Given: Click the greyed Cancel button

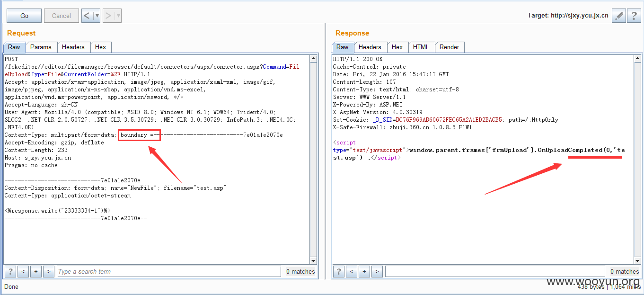Looking at the screenshot, I should (x=62, y=16).
